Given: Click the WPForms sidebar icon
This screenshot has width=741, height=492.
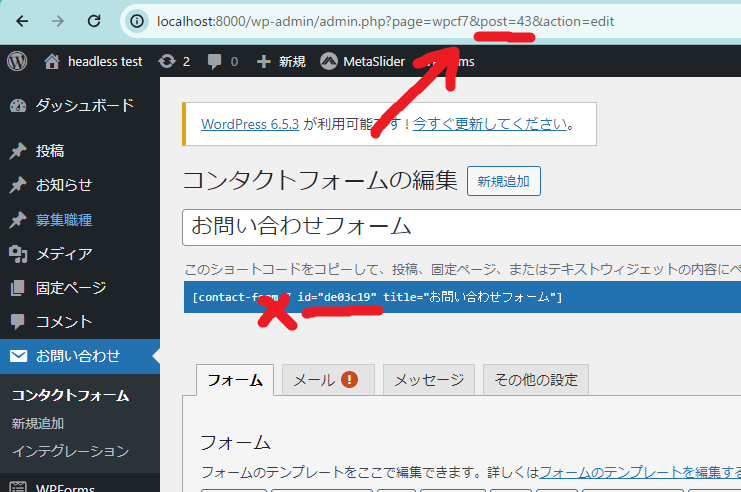Looking at the screenshot, I should coord(18,487).
